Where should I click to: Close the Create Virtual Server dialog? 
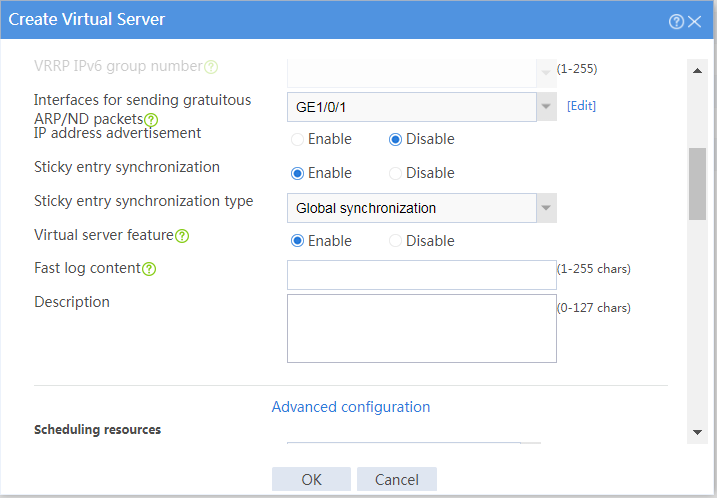pos(695,21)
